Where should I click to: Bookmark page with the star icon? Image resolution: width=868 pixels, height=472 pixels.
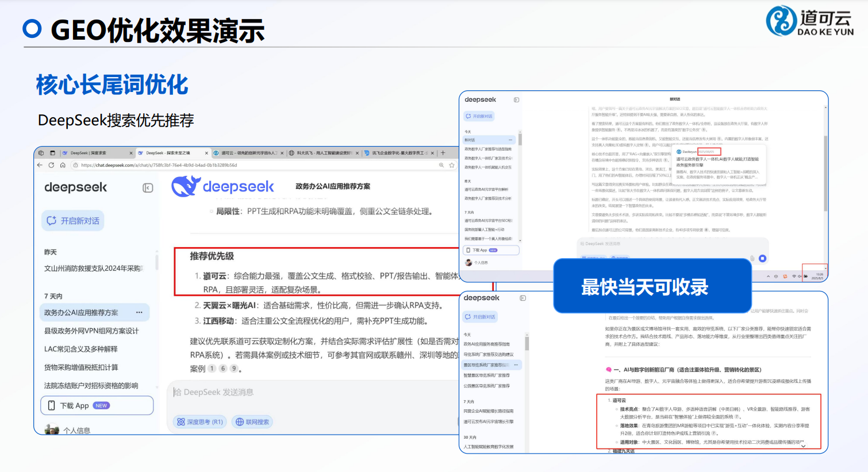[452, 165]
